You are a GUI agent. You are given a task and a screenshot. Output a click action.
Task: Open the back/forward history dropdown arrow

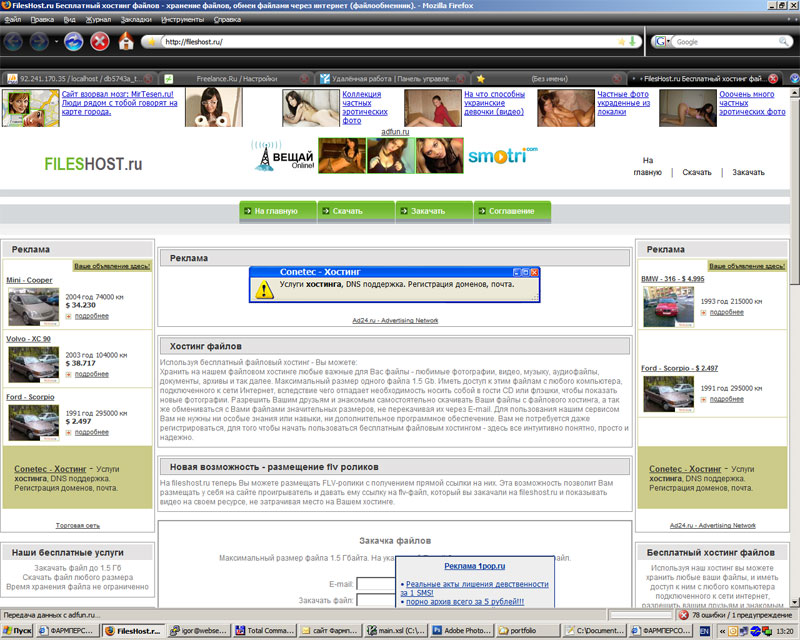click(x=56, y=41)
